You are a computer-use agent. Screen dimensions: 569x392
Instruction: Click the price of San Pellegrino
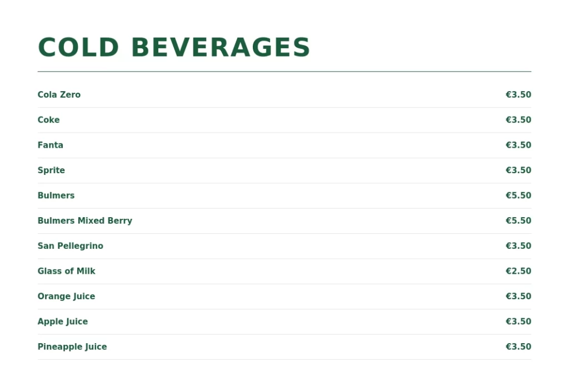point(518,246)
